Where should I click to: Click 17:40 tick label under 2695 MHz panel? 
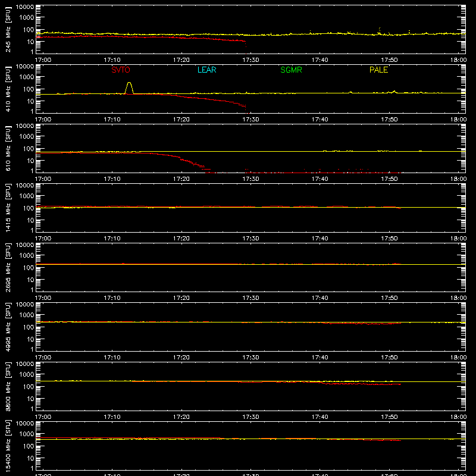[320, 298]
